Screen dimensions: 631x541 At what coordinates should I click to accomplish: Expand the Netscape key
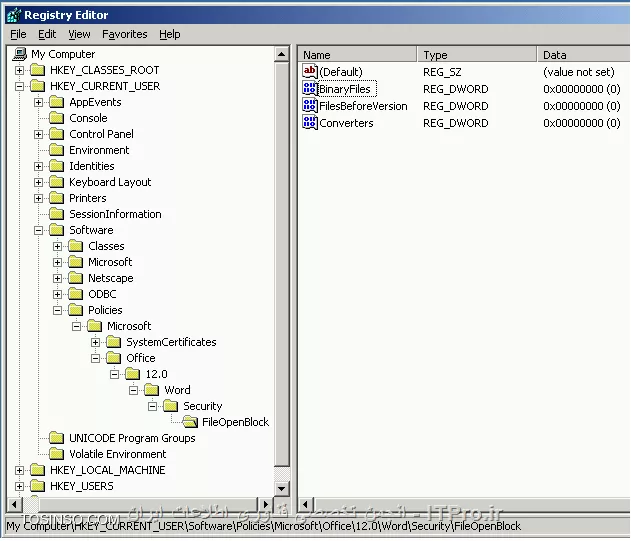pos(57,279)
